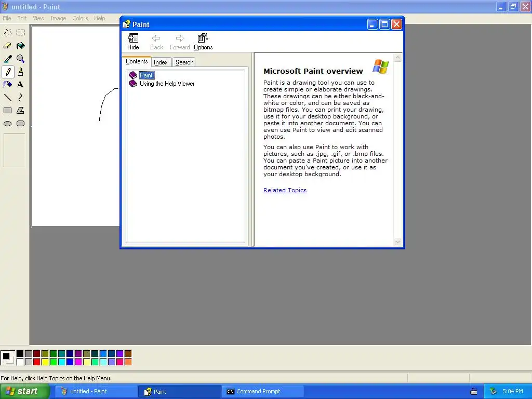
Task: Pick the bright red color swatch
Action: [37, 362]
